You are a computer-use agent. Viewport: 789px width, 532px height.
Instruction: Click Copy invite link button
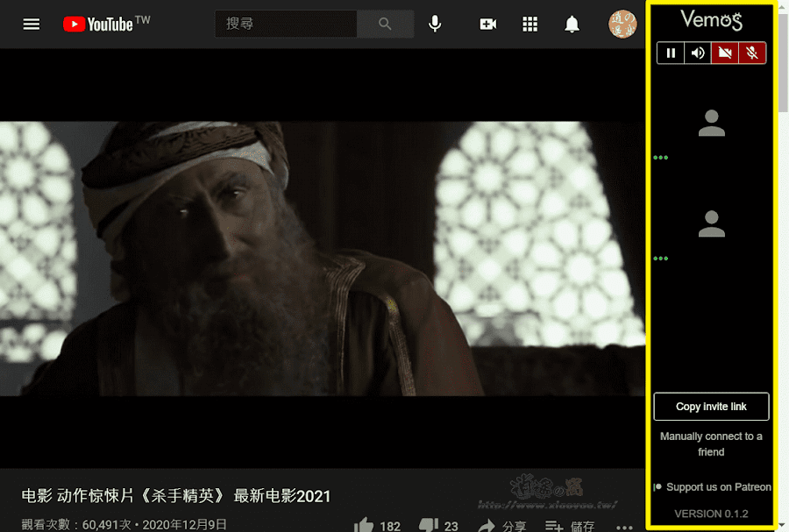pos(711,407)
